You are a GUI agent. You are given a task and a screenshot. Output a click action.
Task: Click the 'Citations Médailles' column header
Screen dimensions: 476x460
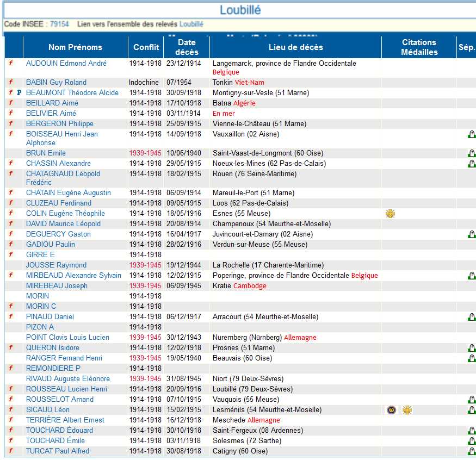[419, 47]
